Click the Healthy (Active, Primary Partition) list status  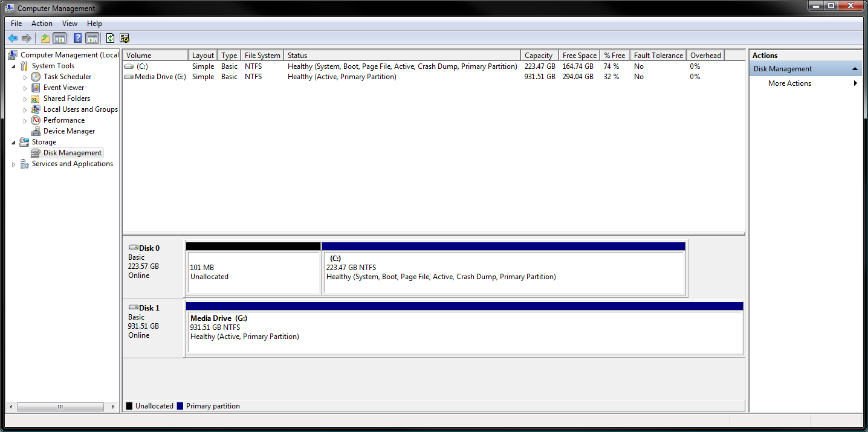tap(342, 77)
